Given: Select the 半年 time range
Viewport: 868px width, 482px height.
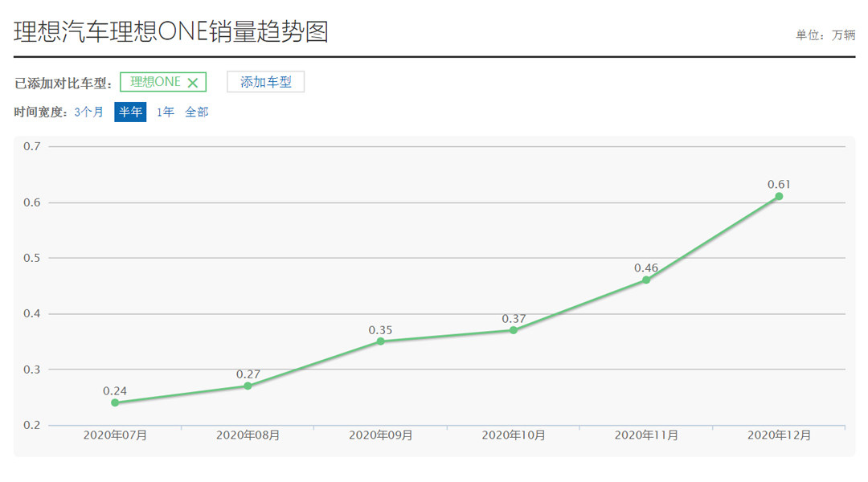Looking at the screenshot, I should [x=130, y=112].
